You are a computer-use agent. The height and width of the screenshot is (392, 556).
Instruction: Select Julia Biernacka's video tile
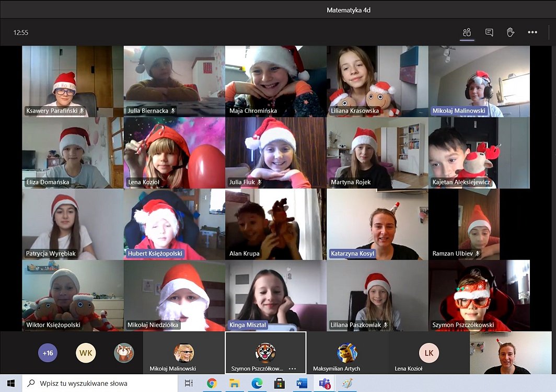click(174, 81)
